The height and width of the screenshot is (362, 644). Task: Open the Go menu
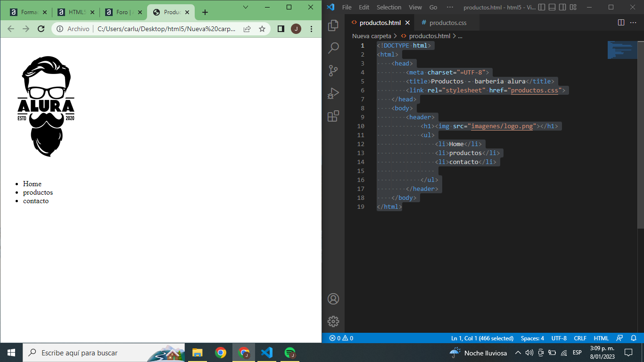tap(433, 7)
